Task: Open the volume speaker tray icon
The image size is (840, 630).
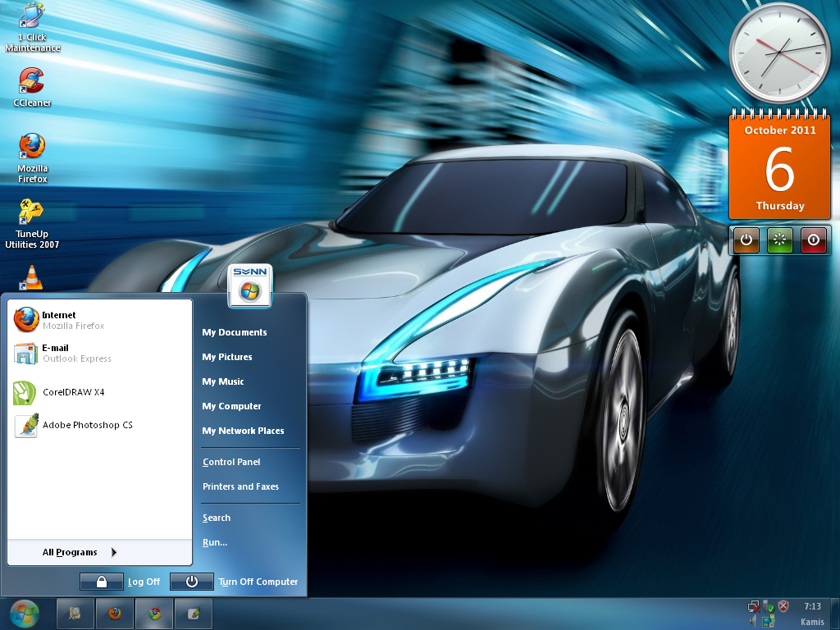Action: pyautogui.click(x=753, y=621)
